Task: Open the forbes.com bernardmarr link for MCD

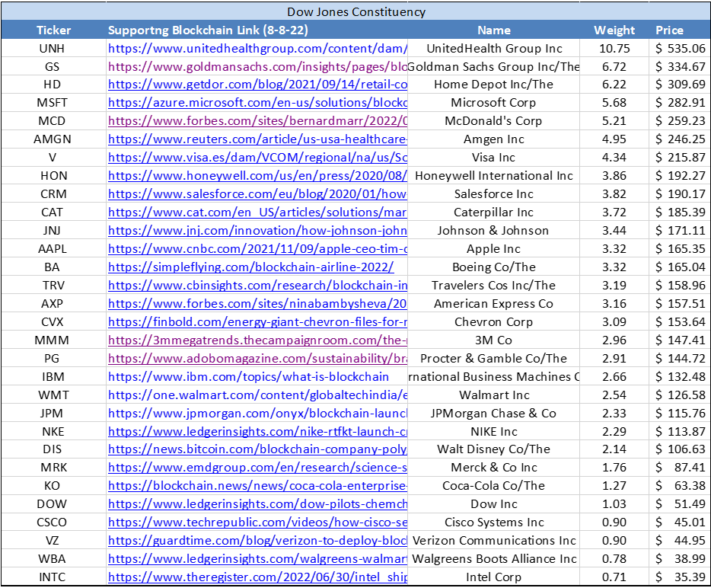Action: tap(257, 120)
